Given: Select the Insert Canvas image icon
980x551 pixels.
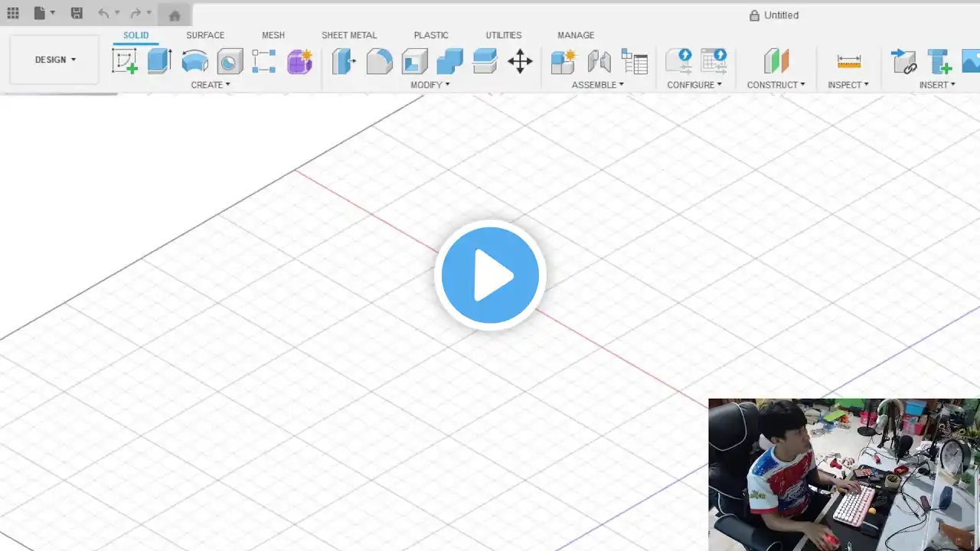Looking at the screenshot, I should click(971, 61).
